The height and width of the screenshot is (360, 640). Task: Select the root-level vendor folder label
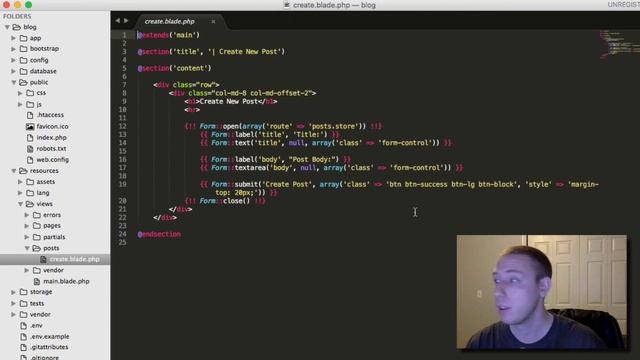point(40,314)
